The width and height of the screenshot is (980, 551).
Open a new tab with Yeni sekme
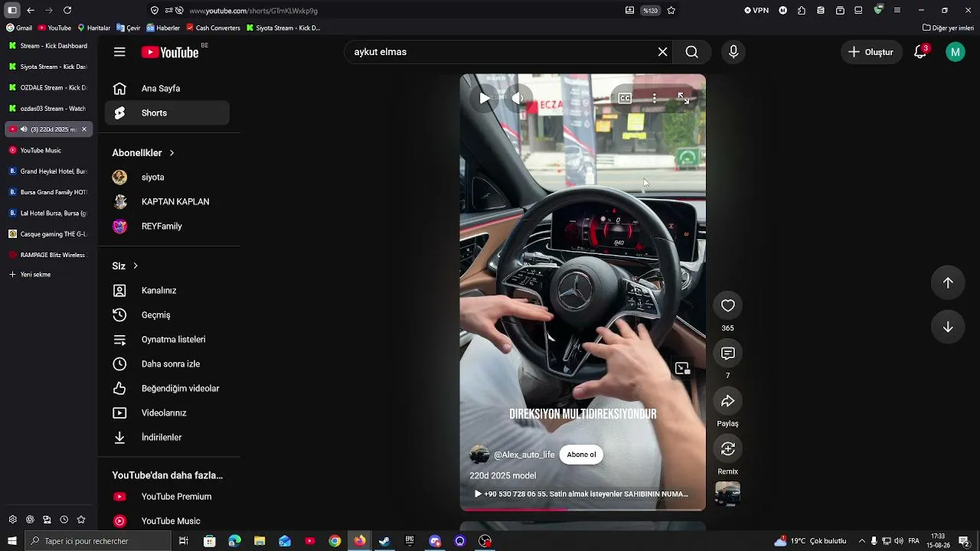tap(31, 275)
